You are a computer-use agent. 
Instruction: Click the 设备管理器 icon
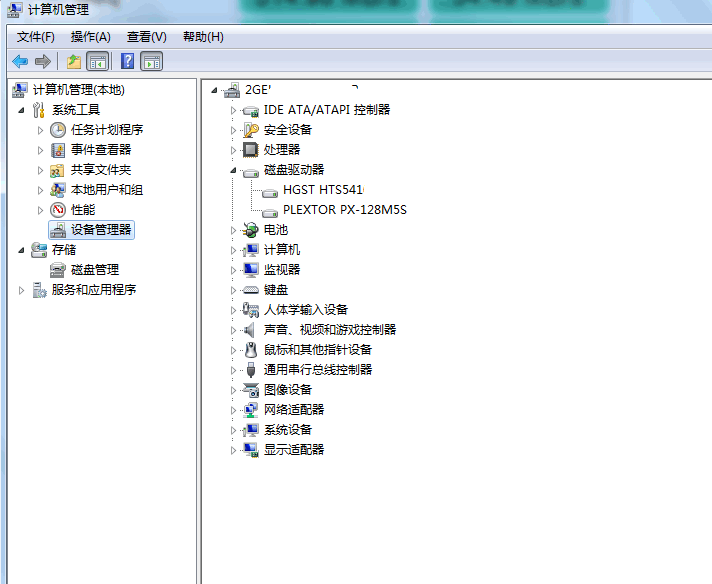pyautogui.click(x=58, y=230)
